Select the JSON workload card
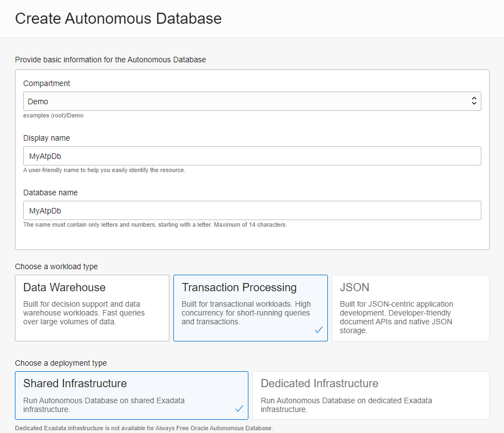Screen dimensions: 504x433 click(x=411, y=308)
